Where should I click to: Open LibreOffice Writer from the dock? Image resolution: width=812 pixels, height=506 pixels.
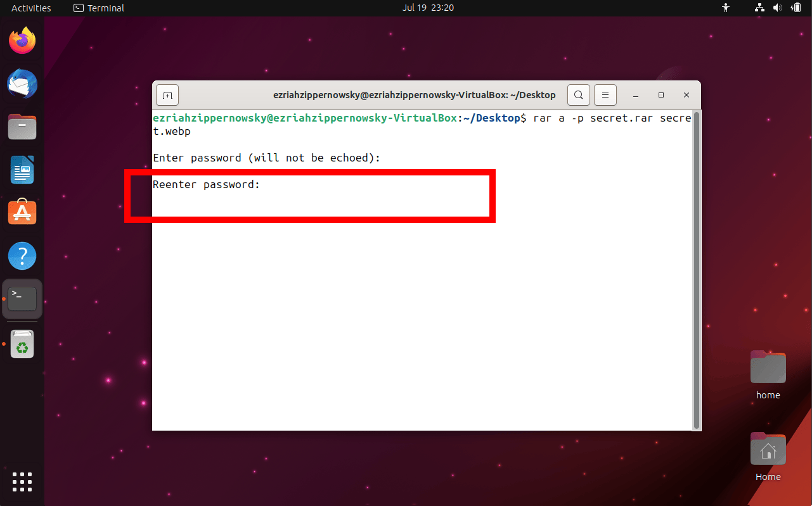(22, 170)
